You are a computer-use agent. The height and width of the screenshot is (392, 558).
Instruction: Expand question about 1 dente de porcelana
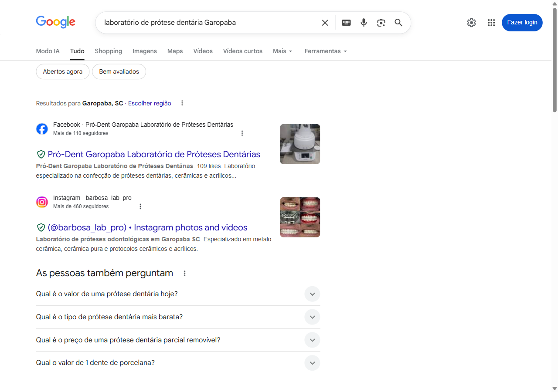tap(178, 363)
